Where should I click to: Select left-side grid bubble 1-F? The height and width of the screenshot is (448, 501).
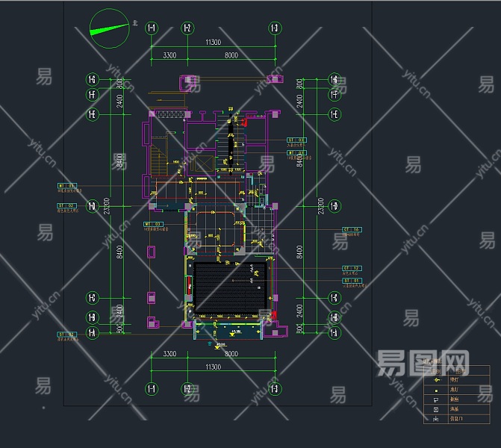pos(93,95)
